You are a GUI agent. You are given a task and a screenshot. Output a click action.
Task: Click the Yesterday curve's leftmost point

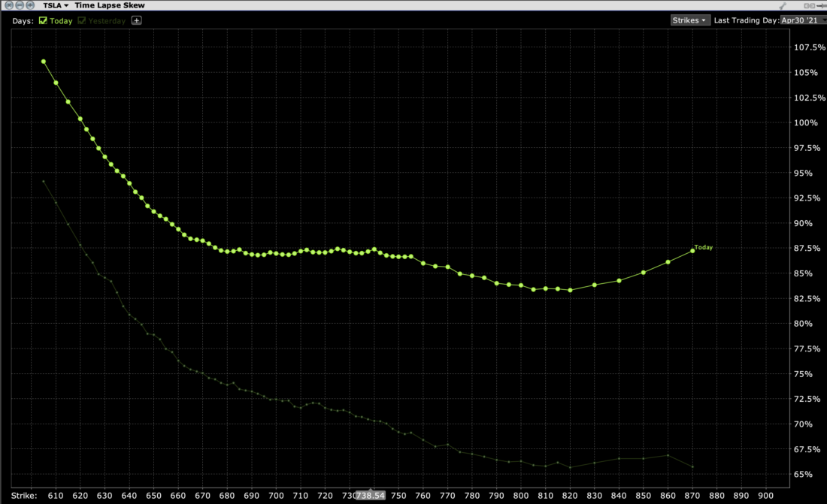[44, 182]
